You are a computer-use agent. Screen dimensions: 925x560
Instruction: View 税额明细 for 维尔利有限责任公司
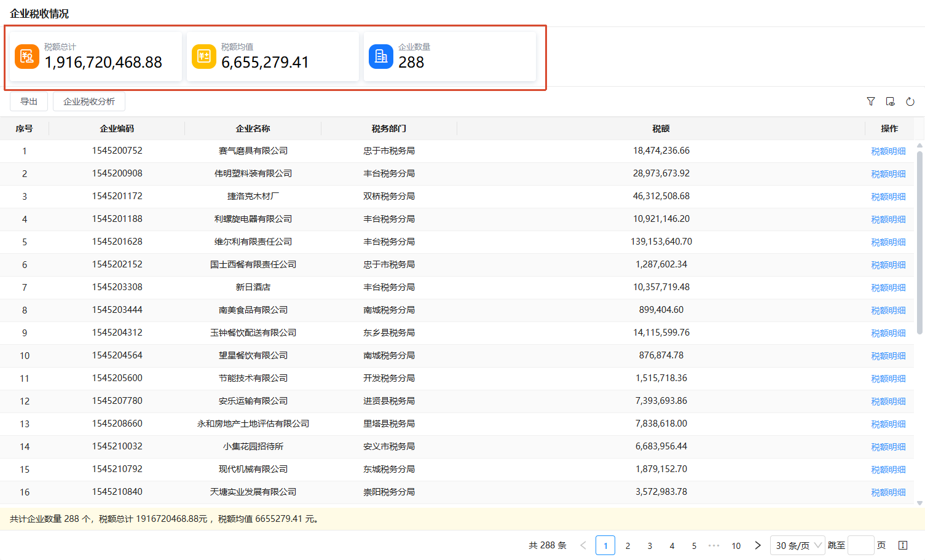pyautogui.click(x=888, y=242)
